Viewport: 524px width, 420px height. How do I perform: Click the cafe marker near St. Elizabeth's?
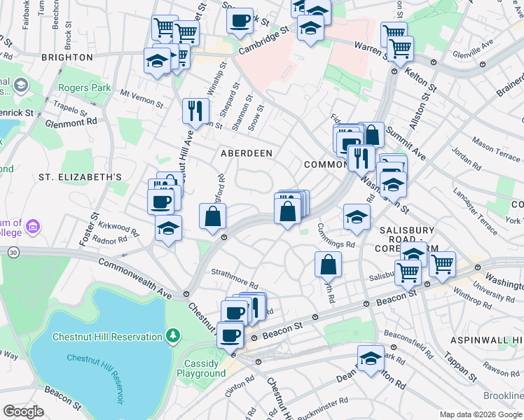click(160, 203)
